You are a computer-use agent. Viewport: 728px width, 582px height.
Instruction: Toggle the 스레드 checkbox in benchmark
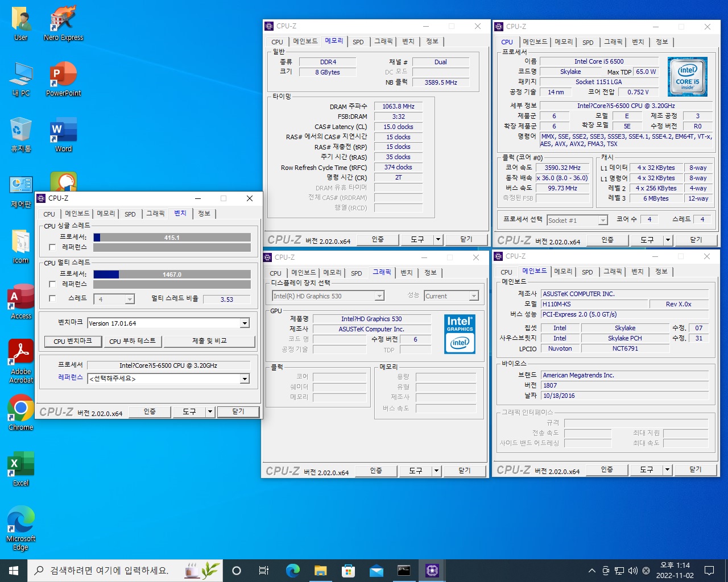(x=52, y=298)
